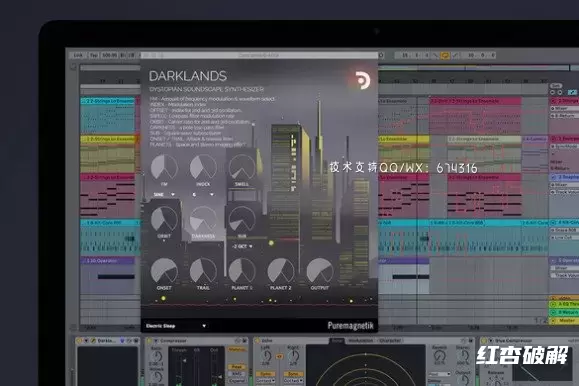This screenshot has width=579, height=386.
Task: Toggle the Compressor device on/off button
Action: point(150,341)
